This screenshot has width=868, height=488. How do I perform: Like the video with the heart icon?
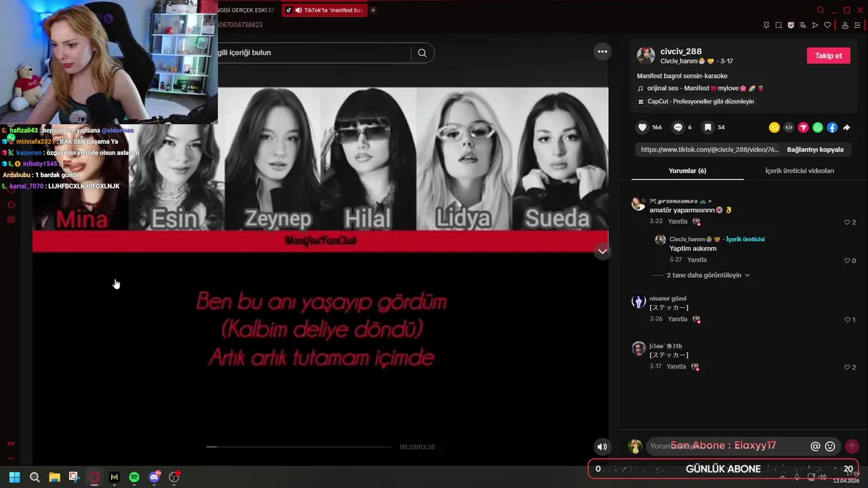[643, 127]
